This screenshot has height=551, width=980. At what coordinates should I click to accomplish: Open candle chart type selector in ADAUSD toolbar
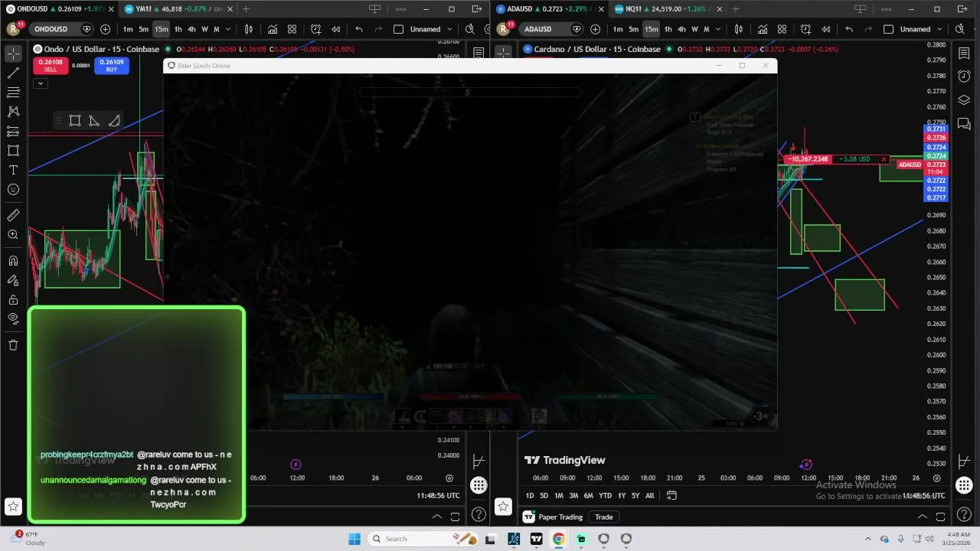point(739,29)
